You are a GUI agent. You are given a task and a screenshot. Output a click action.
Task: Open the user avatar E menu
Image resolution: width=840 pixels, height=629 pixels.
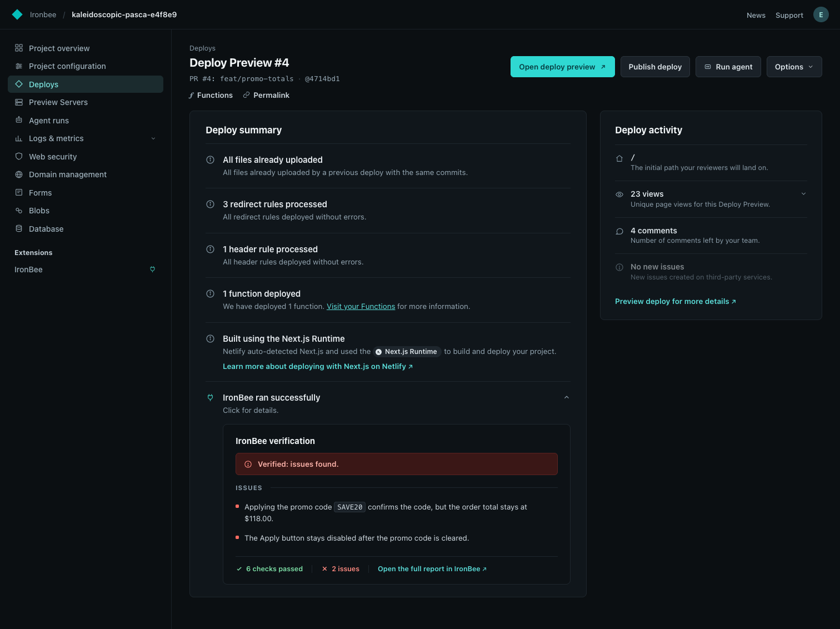pos(821,14)
